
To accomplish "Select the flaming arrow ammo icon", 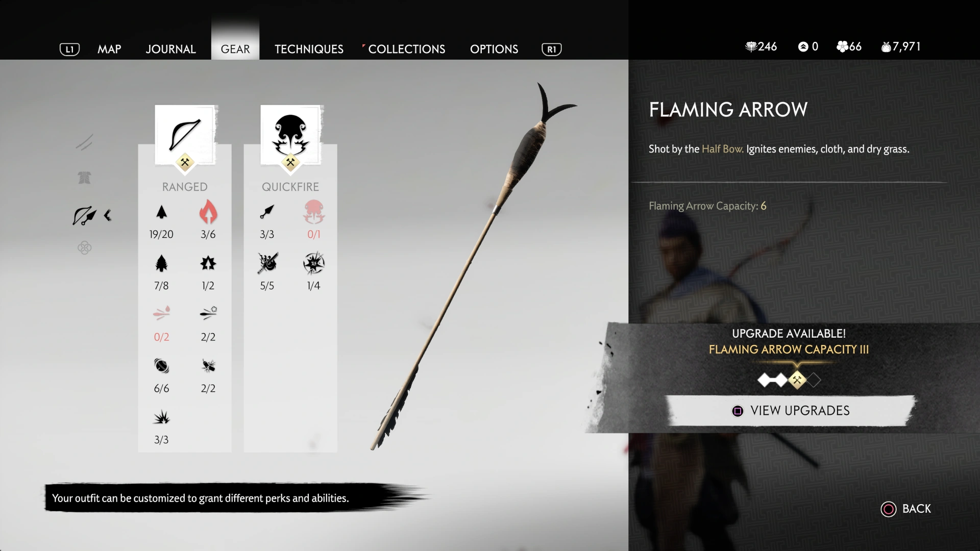I will click(x=208, y=212).
